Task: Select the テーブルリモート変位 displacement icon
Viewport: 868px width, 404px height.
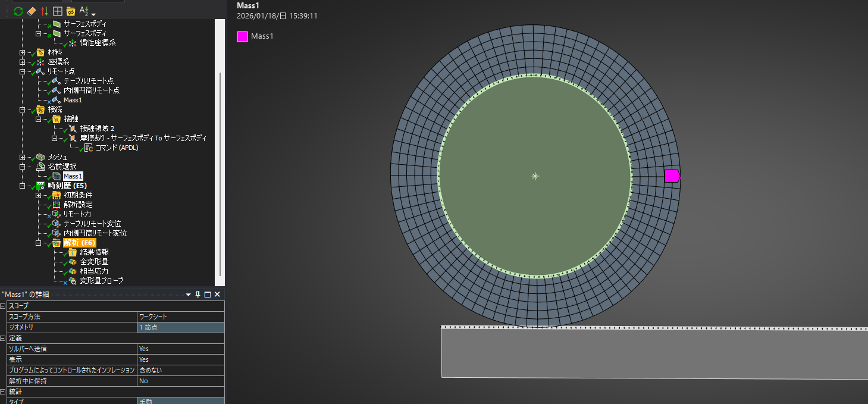Action: [x=57, y=224]
